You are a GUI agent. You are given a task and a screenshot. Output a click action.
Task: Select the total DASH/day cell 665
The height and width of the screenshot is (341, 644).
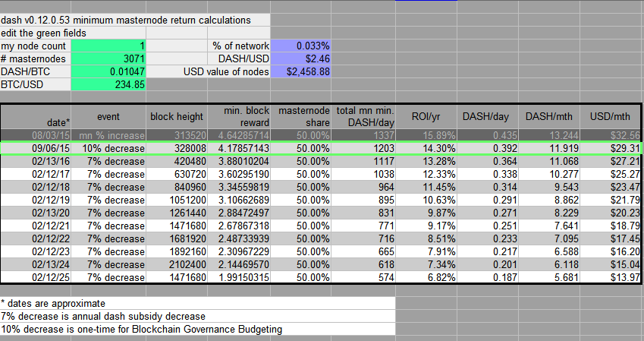click(363, 251)
